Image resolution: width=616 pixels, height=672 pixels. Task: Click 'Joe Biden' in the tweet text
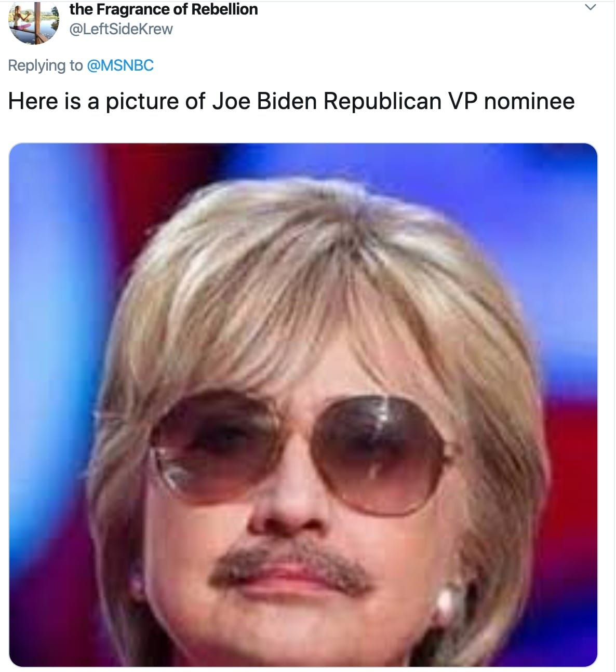(264, 101)
